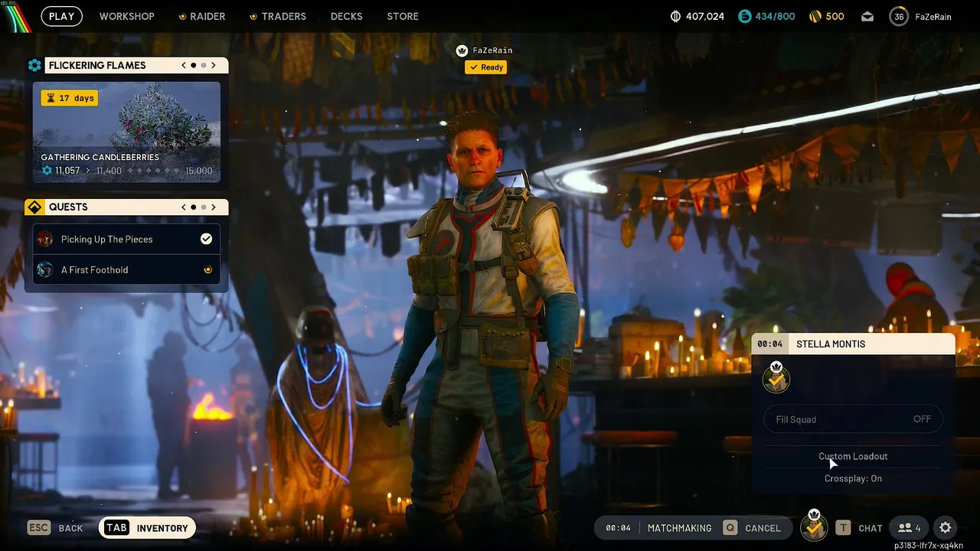Open the mail inbox icon
Screen dimensions: 980x551
pyautogui.click(x=867, y=16)
